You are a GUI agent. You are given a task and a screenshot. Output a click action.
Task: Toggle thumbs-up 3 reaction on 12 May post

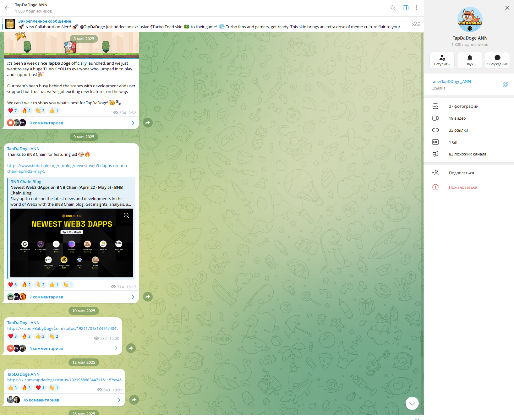(x=13, y=388)
